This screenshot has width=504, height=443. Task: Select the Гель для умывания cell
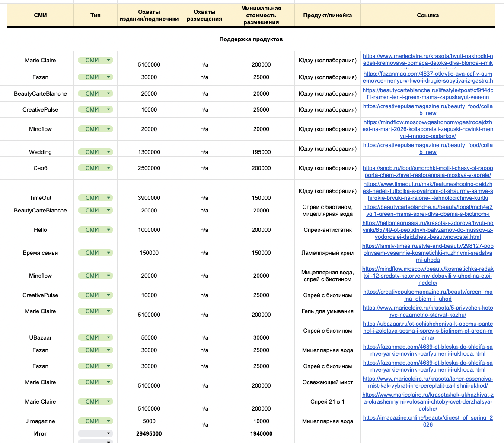pos(328,311)
